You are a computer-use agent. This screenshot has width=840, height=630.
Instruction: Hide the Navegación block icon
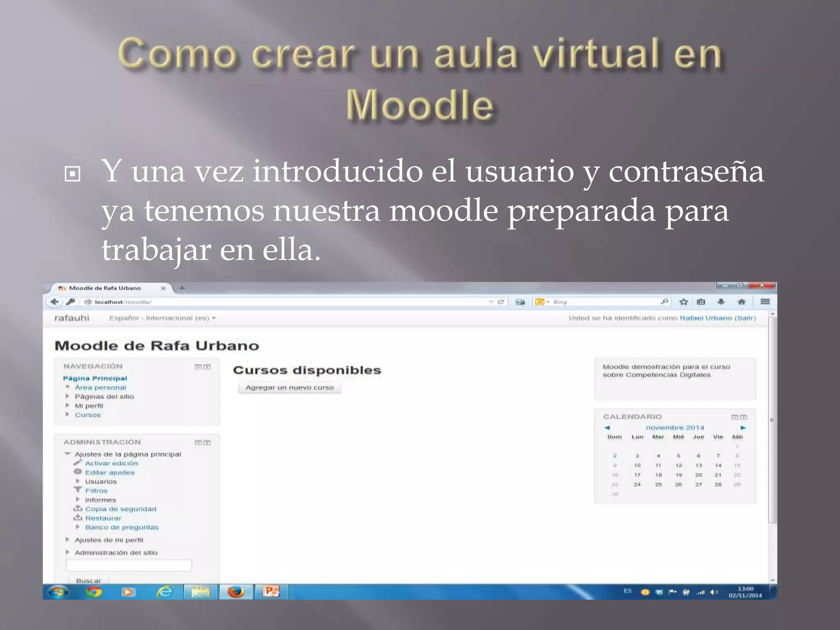point(198,367)
